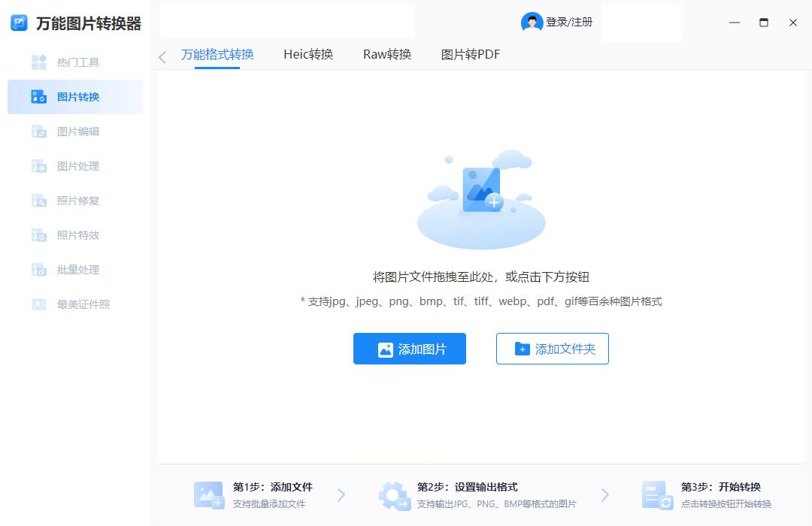This screenshot has width=812, height=526.
Task: Click the 第1步：添加文件 heading
Action: point(272,487)
